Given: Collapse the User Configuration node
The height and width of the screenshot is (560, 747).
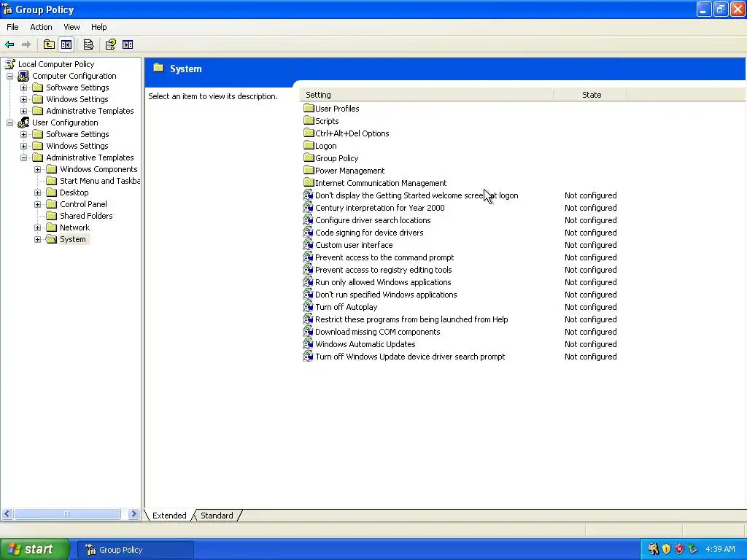Looking at the screenshot, I should pyautogui.click(x=9, y=122).
